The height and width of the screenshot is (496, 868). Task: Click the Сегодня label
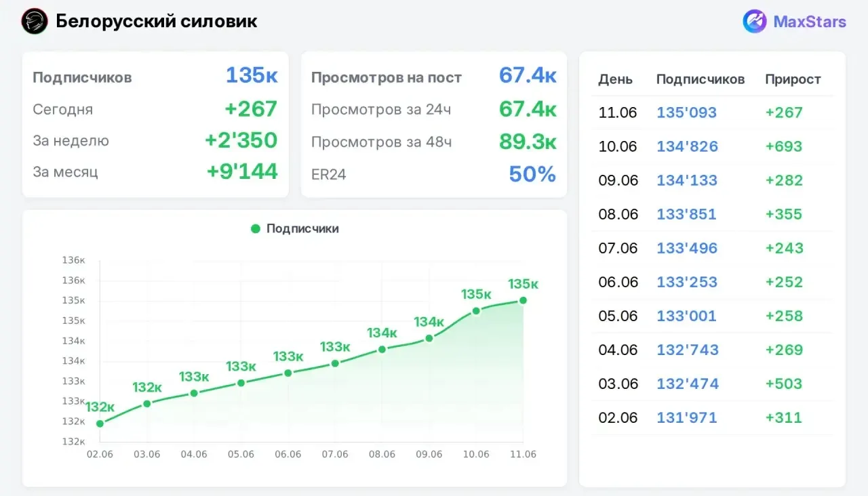click(x=62, y=110)
